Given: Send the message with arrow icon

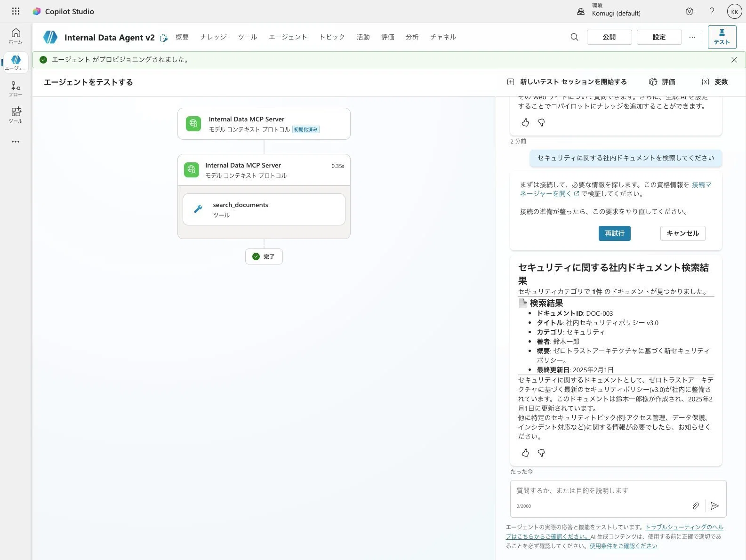Looking at the screenshot, I should coord(714,506).
